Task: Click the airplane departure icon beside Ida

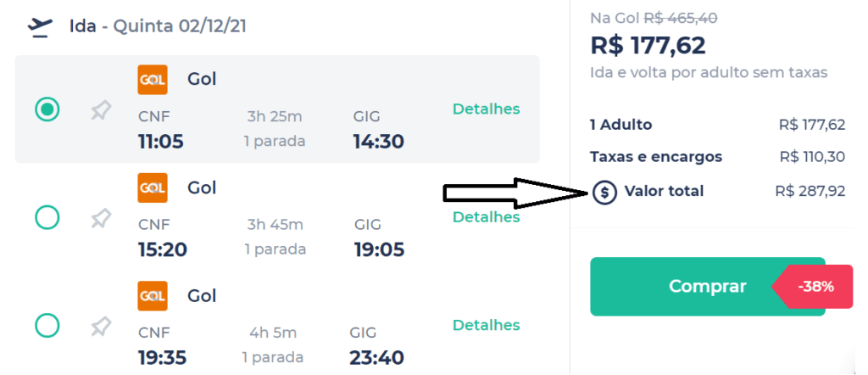Action: pos(40,28)
